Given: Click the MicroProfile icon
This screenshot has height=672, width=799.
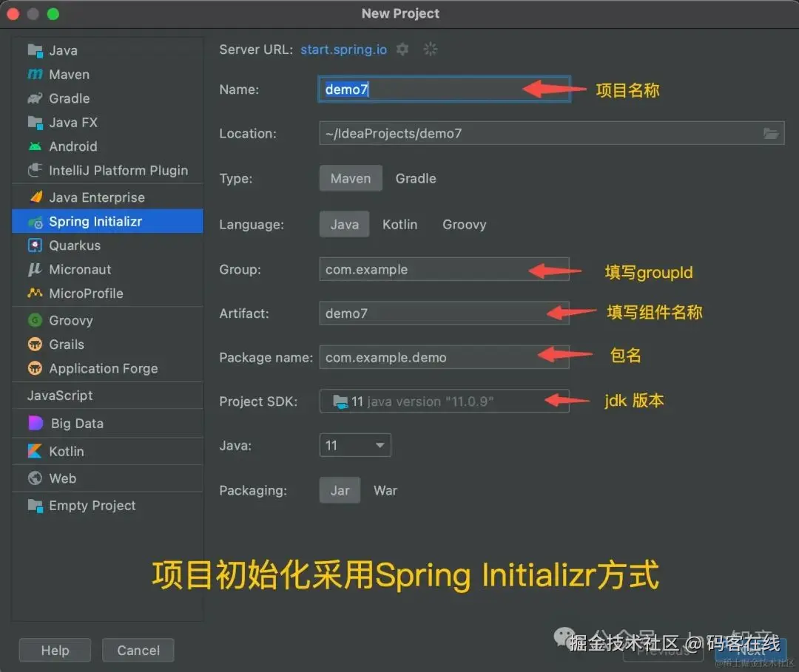Looking at the screenshot, I should click(x=35, y=293).
